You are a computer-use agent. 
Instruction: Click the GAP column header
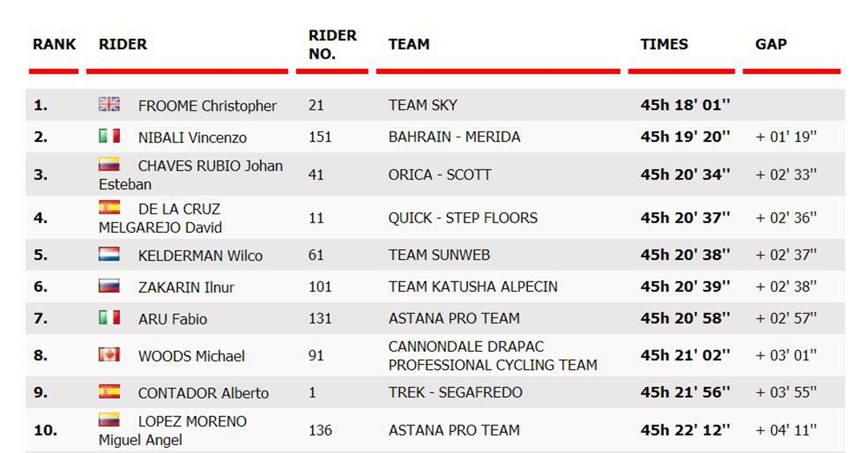click(x=771, y=44)
